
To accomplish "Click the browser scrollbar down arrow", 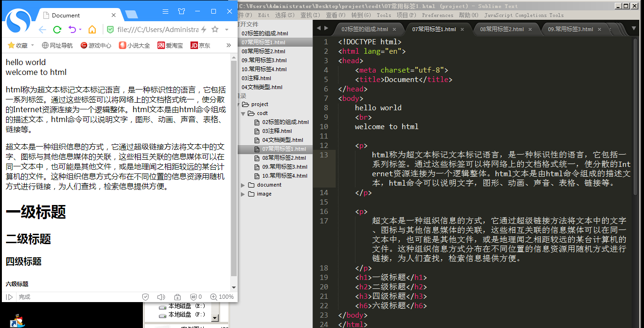I will (x=234, y=287).
